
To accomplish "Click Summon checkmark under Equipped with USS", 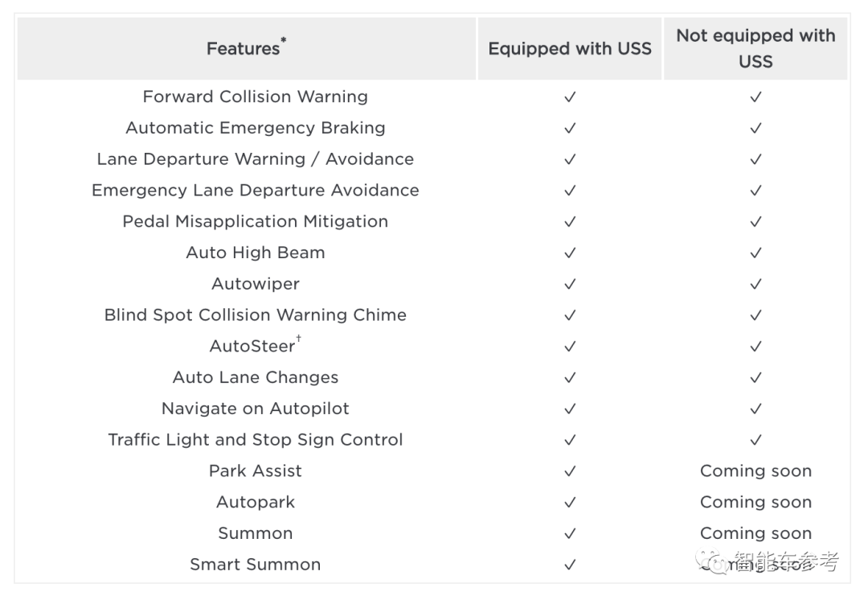I will pos(570,533).
